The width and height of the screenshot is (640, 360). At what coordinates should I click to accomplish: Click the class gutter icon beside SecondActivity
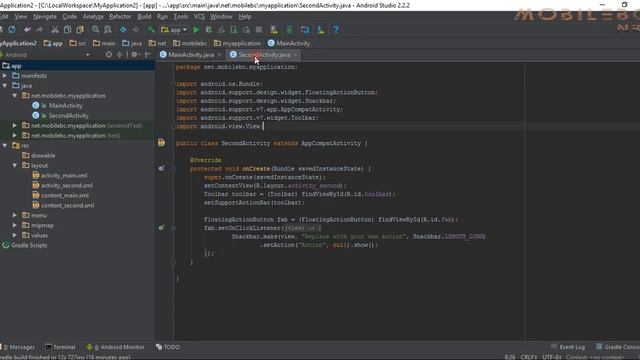[162, 143]
